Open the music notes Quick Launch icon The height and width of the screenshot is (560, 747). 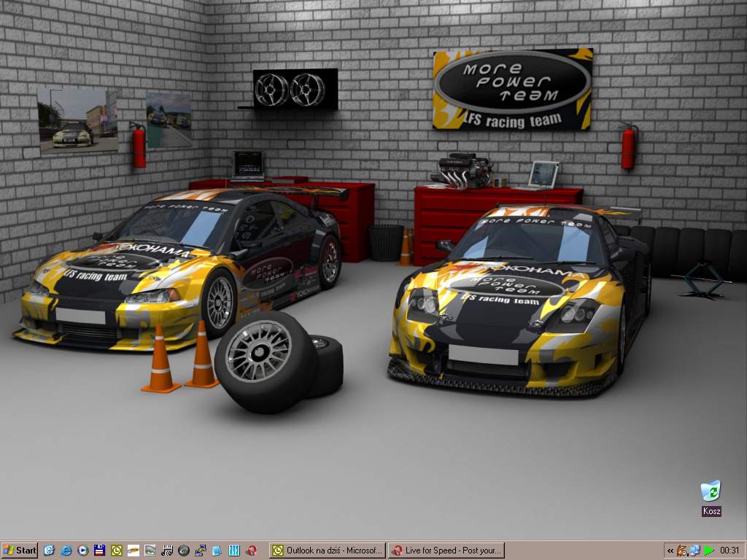pos(167,551)
